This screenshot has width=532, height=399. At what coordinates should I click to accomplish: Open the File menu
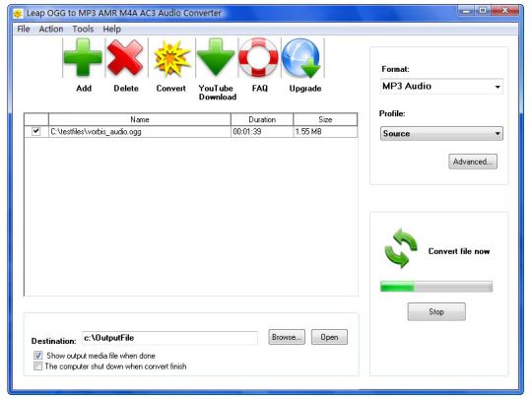pyautogui.click(x=24, y=29)
